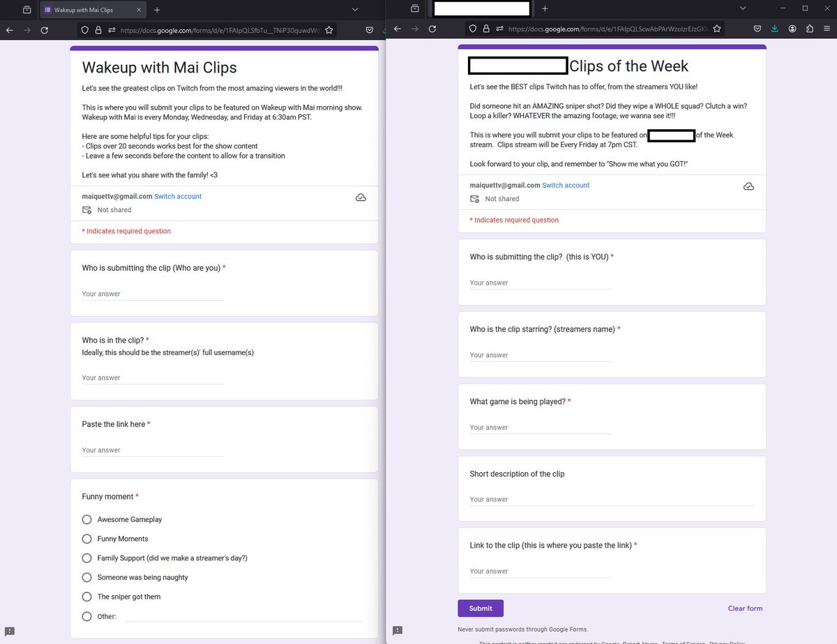Select the Awesome Gameplay radio option

click(x=86, y=519)
